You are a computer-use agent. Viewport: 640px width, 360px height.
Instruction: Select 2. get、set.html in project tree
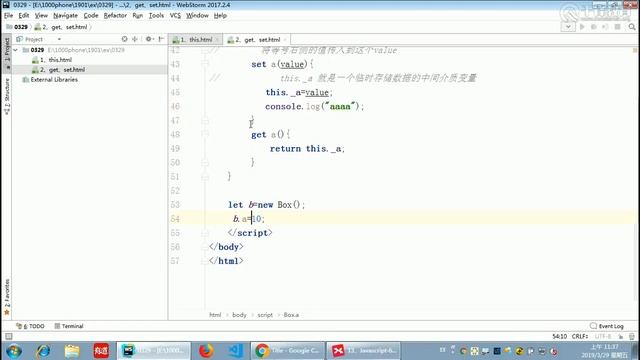[62, 70]
